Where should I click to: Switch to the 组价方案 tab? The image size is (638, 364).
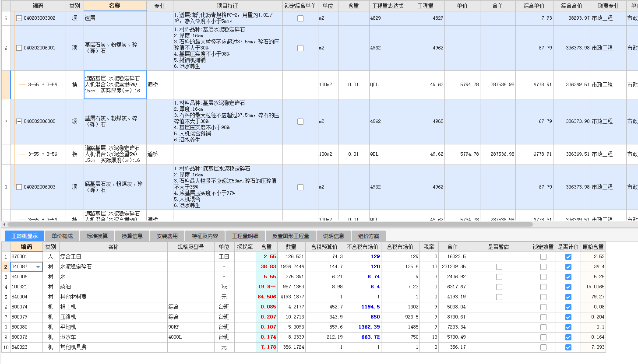pyautogui.click(x=369, y=236)
